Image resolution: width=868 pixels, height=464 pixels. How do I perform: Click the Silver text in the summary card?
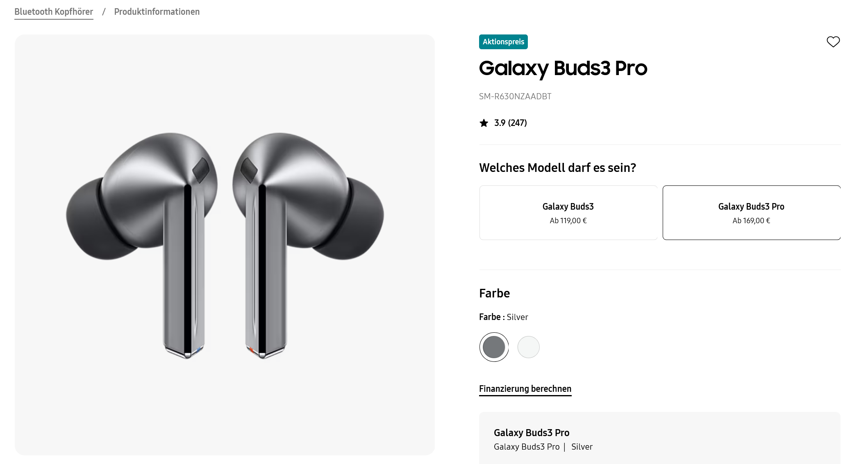pos(582,447)
